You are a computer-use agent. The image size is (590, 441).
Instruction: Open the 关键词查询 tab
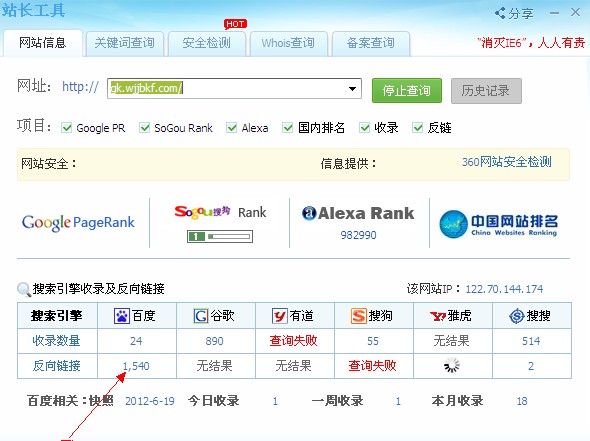point(125,43)
